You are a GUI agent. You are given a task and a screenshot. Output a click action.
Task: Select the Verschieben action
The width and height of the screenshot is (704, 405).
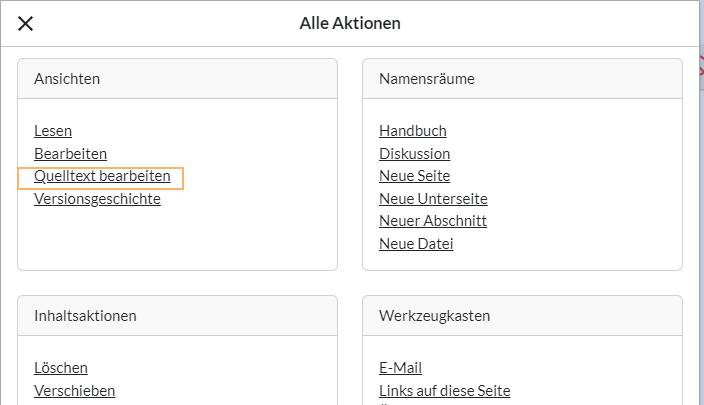(74, 391)
